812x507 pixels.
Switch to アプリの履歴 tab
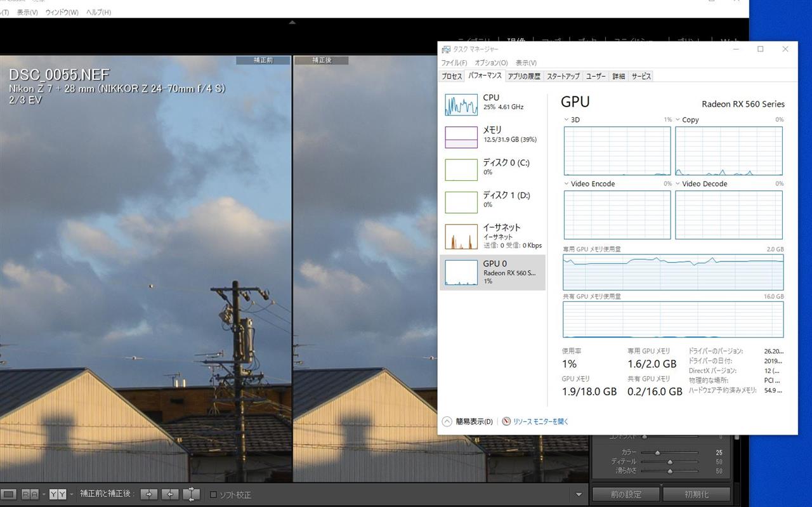coord(524,76)
